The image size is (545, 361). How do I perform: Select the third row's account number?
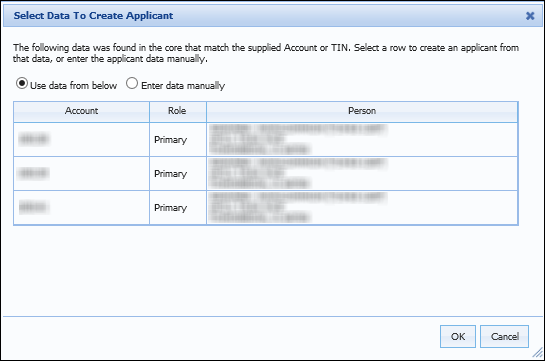(x=34, y=207)
